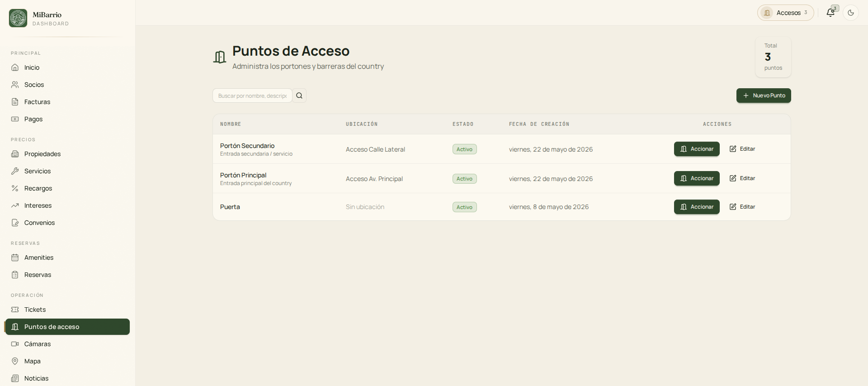
Task: Click Entrada principal del country description
Action: [x=256, y=183]
